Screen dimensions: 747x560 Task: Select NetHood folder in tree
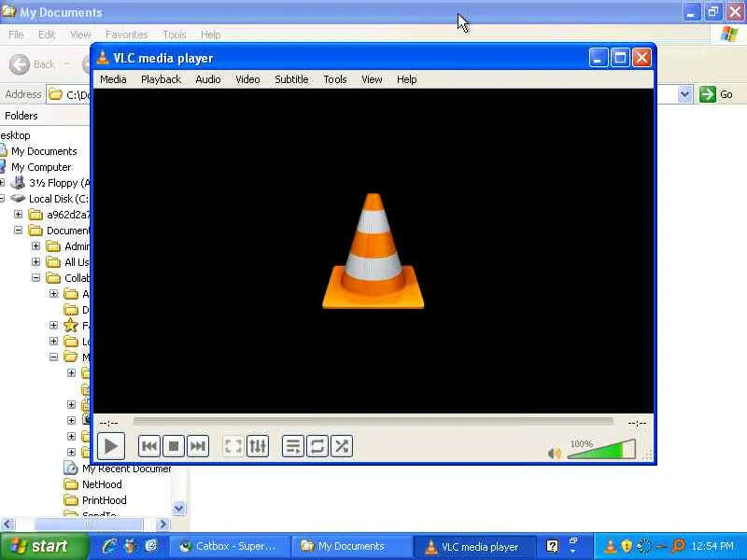[x=102, y=484]
